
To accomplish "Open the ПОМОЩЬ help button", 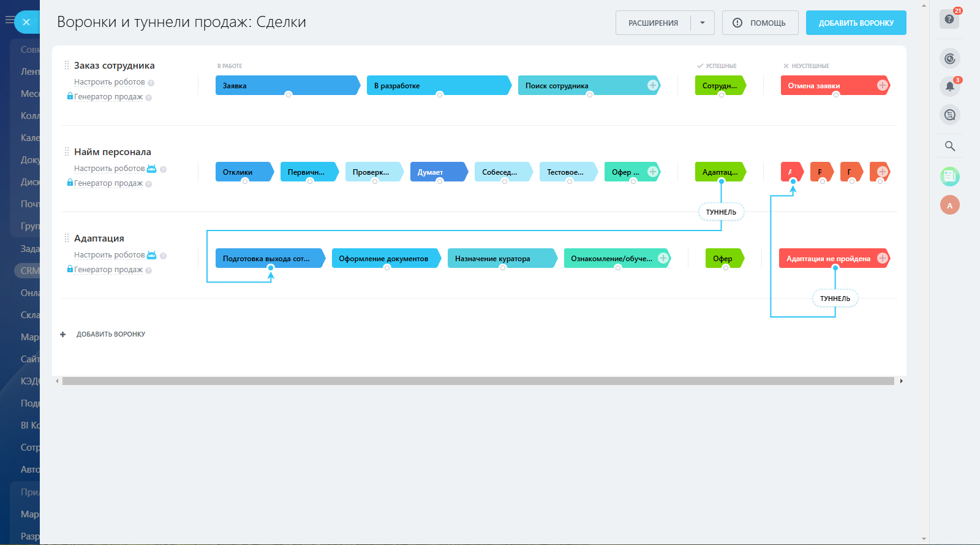I will tap(760, 23).
